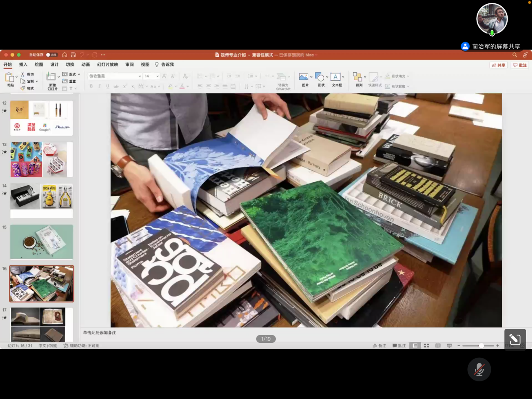Screen dimensions: 532x399
Task: Click the 批注 comments button at top right
Action: [x=520, y=66]
